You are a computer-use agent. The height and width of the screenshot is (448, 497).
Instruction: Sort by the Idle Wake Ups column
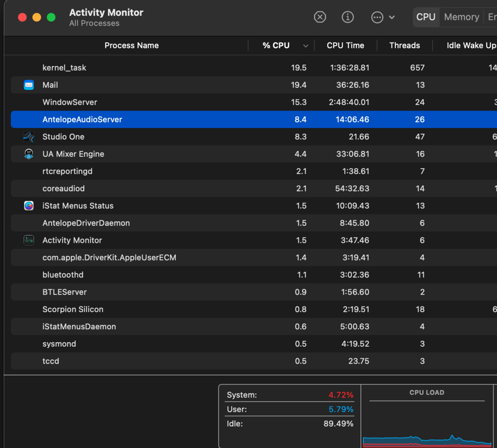pyautogui.click(x=472, y=46)
